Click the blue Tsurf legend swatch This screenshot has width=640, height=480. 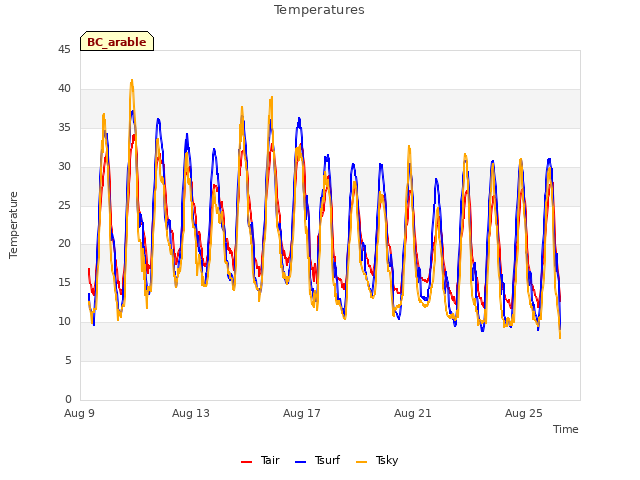pyautogui.click(x=300, y=462)
